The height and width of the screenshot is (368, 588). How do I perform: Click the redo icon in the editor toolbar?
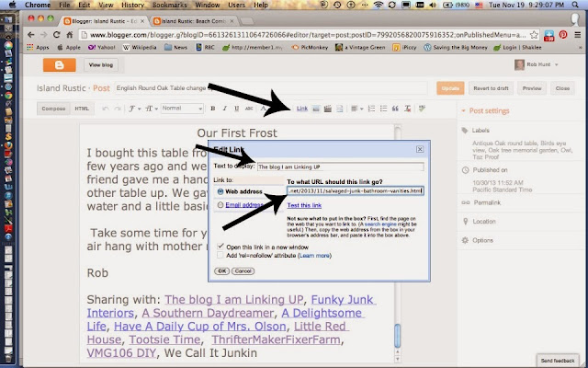118,109
